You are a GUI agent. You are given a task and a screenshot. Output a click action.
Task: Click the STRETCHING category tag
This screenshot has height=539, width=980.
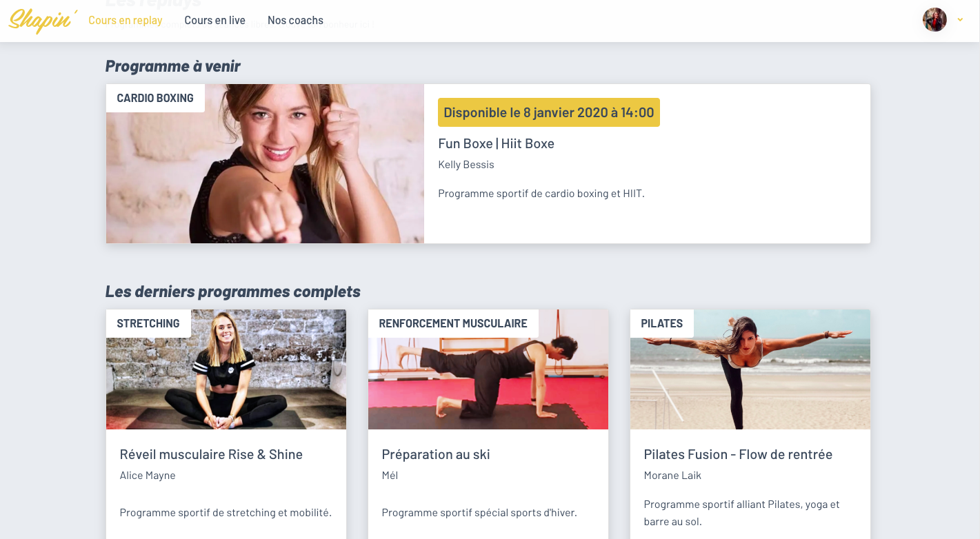pos(148,323)
